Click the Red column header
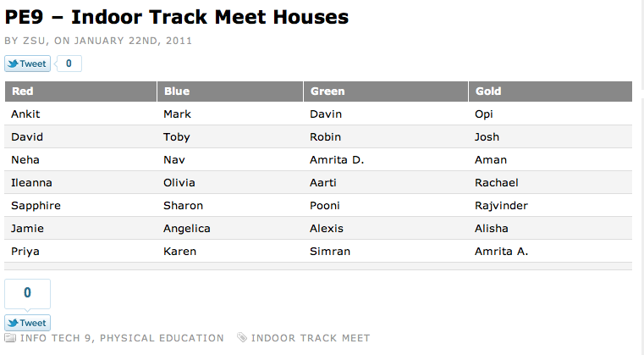 click(23, 92)
